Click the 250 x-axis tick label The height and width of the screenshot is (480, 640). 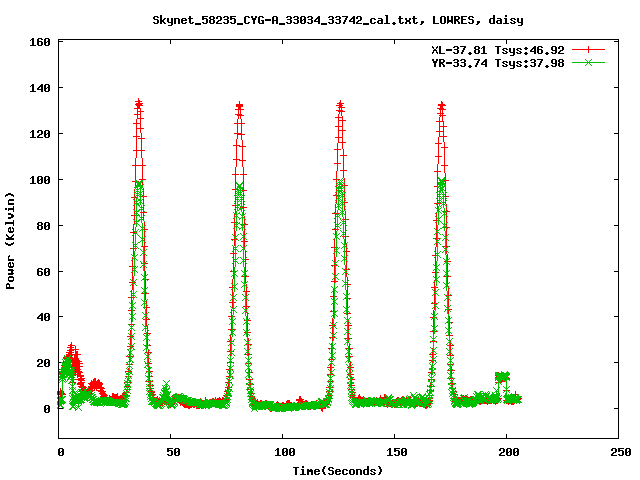pos(620,452)
